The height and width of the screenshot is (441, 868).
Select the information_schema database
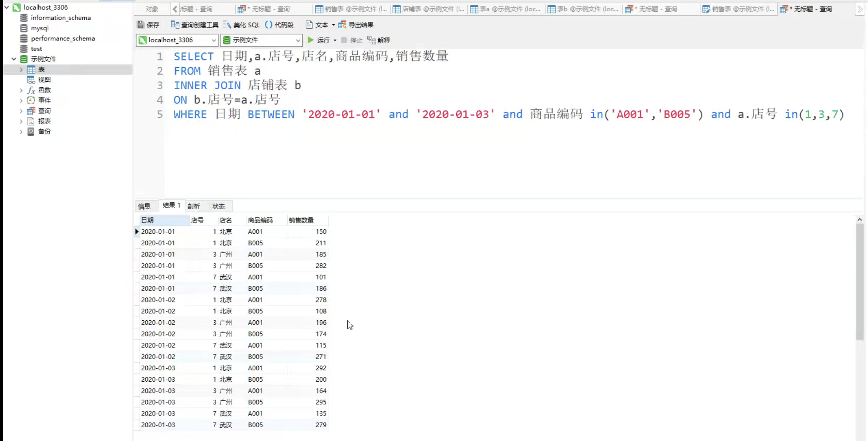[61, 18]
